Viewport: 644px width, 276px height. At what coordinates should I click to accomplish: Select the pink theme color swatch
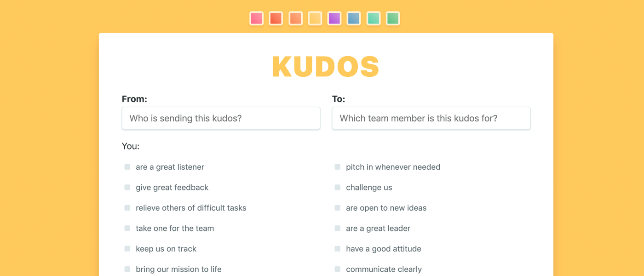(x=256, y=18)
